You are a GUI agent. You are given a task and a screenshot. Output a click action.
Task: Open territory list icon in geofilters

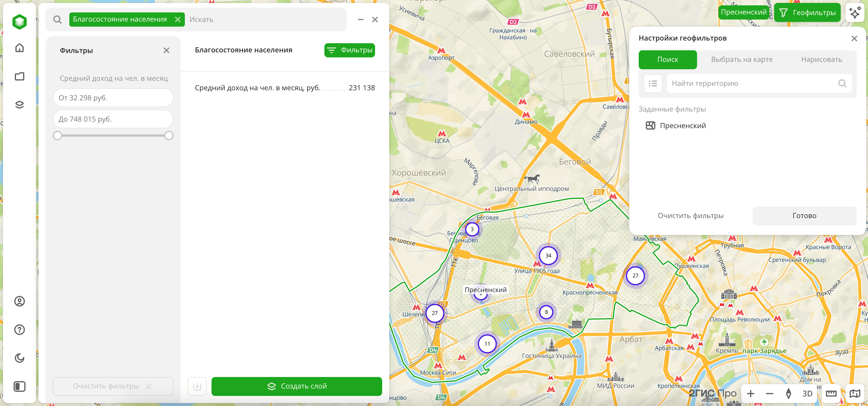pyautogui.click(x=653, y=83)
